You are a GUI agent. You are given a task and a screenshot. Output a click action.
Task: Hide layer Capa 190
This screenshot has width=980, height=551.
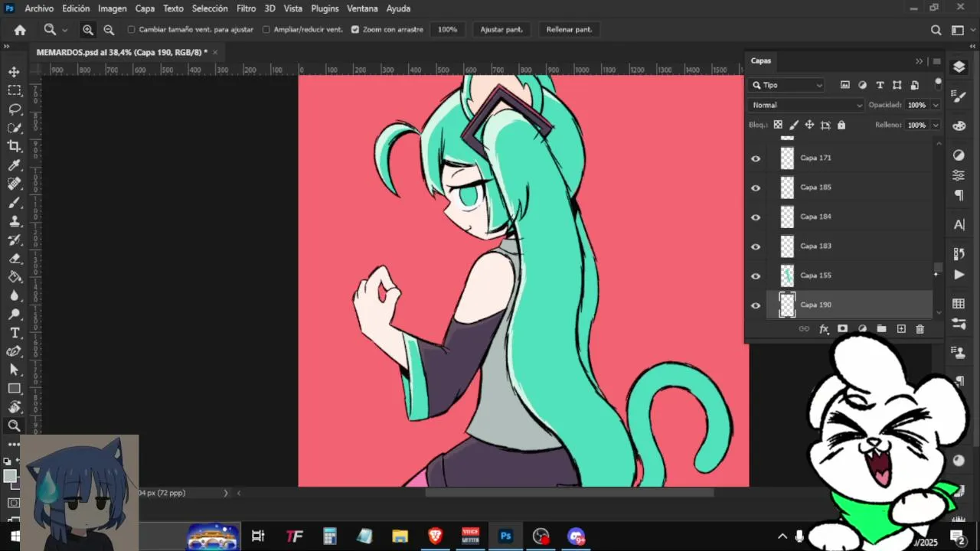pyautogui.click(x=756, y=305)
